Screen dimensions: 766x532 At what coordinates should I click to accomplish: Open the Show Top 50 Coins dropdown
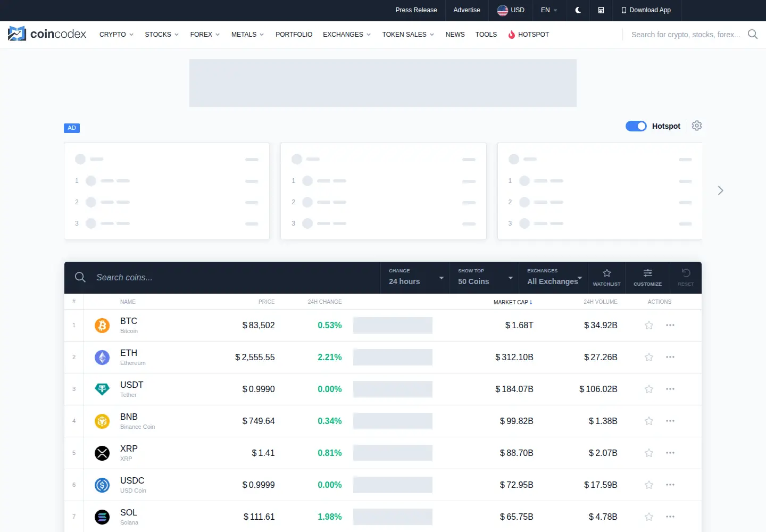tap(485, 277)
